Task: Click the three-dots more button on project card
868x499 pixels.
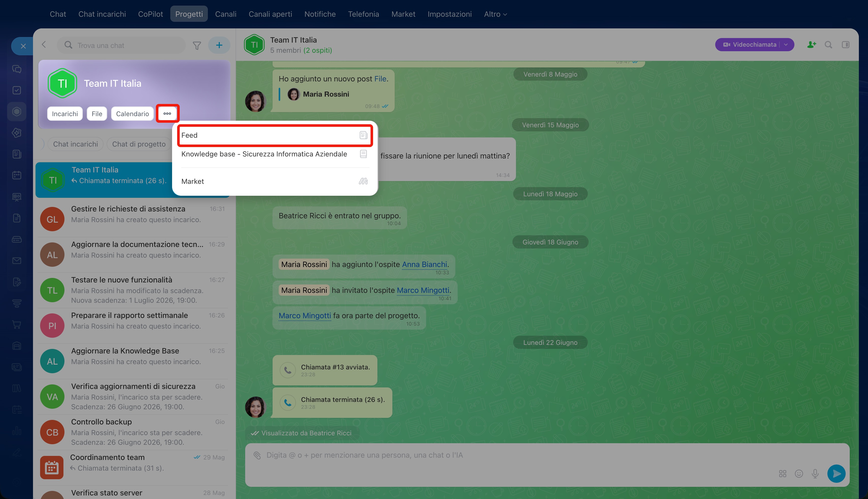Action: pyautogui.click(x=167, y=113)
